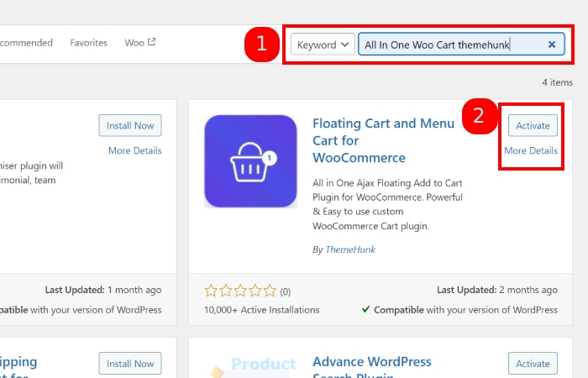588x378 pixels.
Task: Click the '(0)' rating count text
Action: [286, 291]
